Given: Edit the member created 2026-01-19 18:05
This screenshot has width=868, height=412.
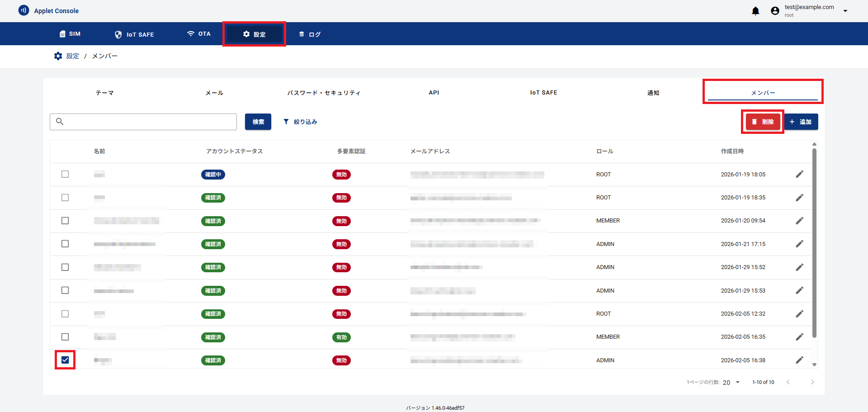Looking at the screenshot, I should 799,175.
